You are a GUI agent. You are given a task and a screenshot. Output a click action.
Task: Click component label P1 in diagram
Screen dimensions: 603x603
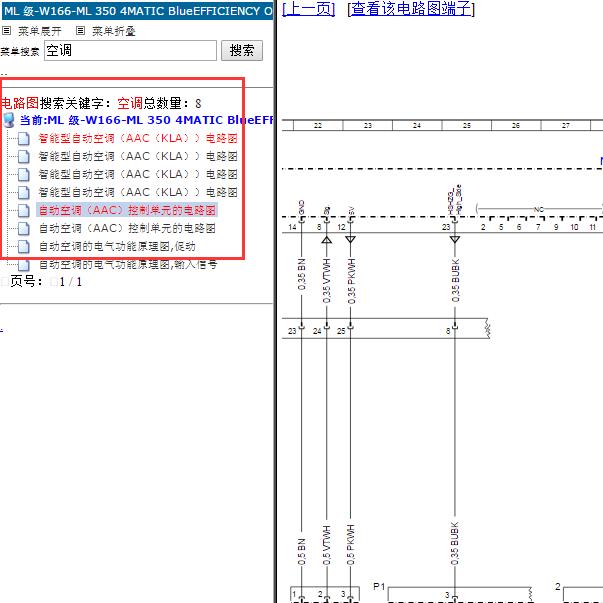(379, 586)
